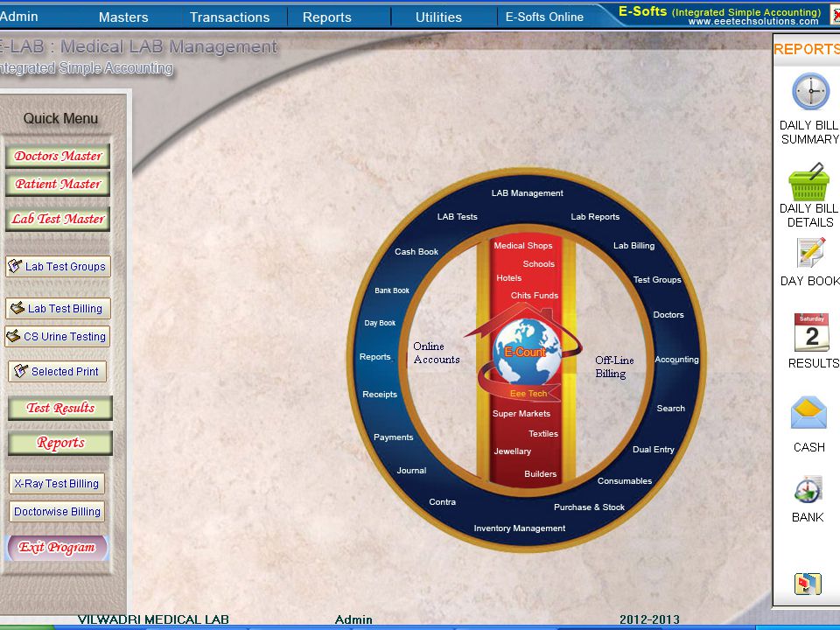
Task: Click the www.eeetechsolutions.com address
Action: pyautogui.click(x=753, y=21)
